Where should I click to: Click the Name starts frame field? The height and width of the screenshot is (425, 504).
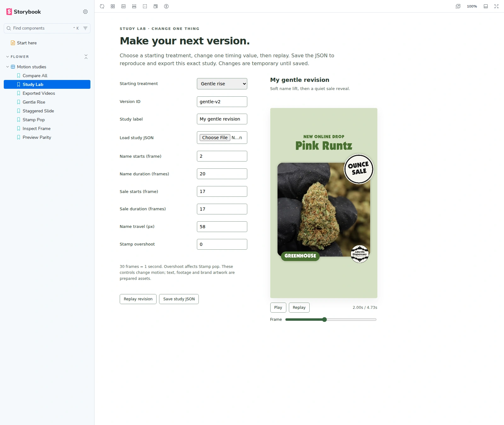(x=222, y=156)
